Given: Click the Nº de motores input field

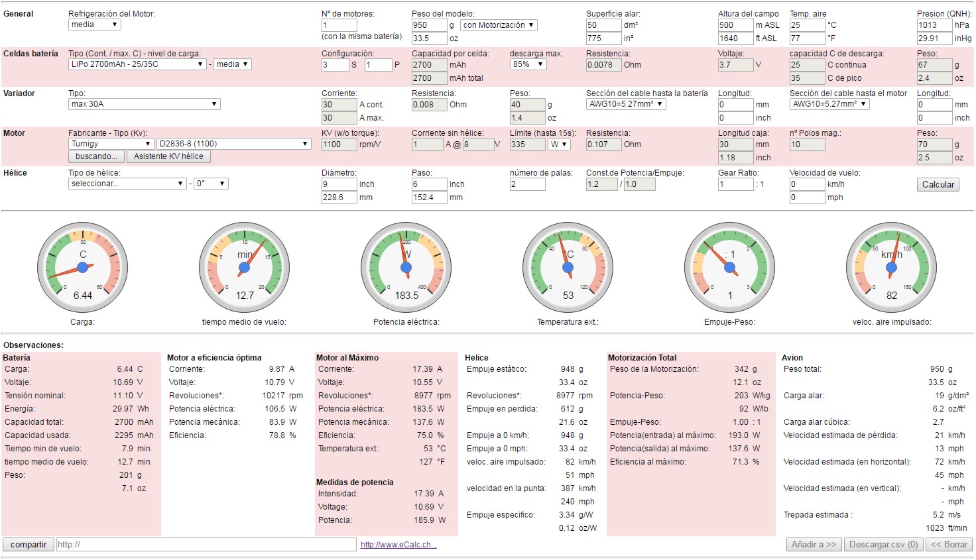Looking at the screenshot, I should click(339, 25).
